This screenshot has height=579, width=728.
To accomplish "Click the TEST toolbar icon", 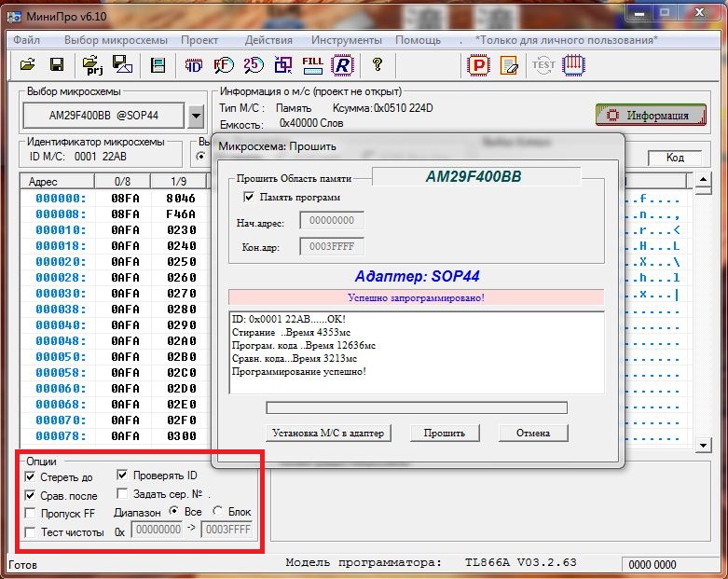I will tap(543, 64).
